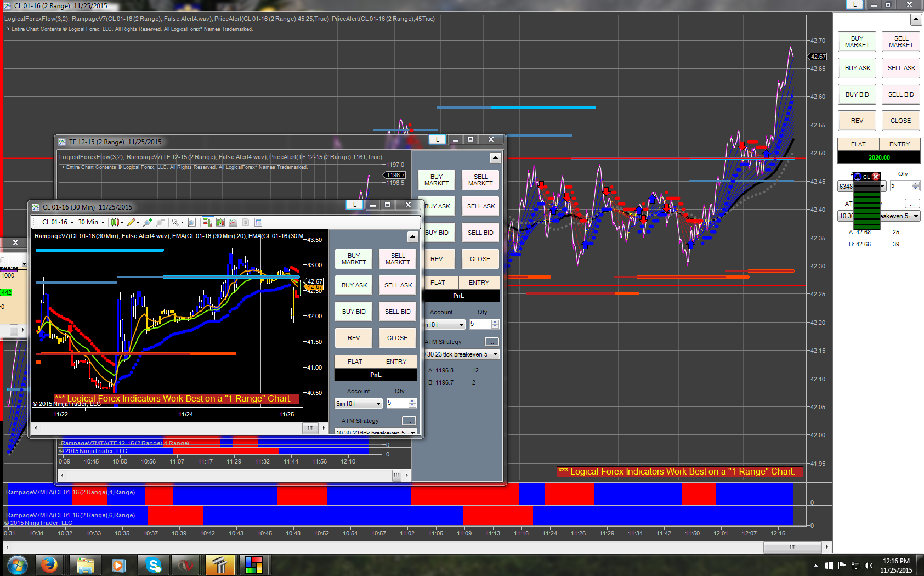This screenshot has height=576, width=924.
Task: Click the TF chart horizontal scrollbar thumb
Action: (x=396, y=475)
